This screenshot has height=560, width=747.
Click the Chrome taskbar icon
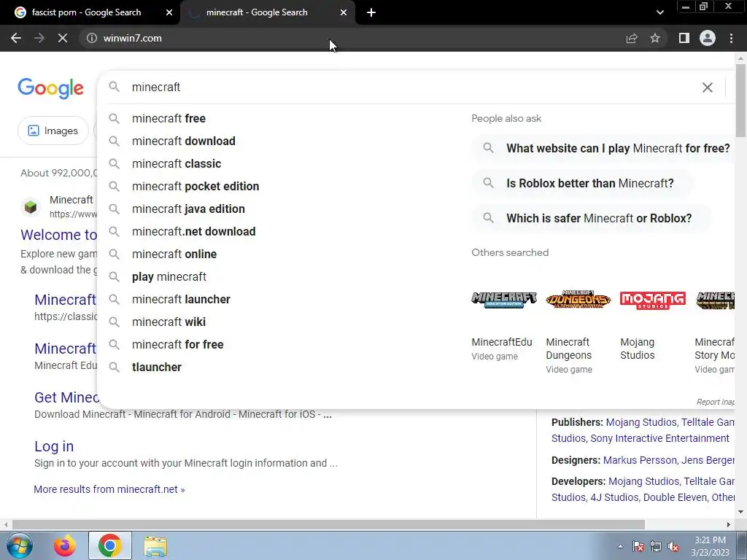coord(109,545)
